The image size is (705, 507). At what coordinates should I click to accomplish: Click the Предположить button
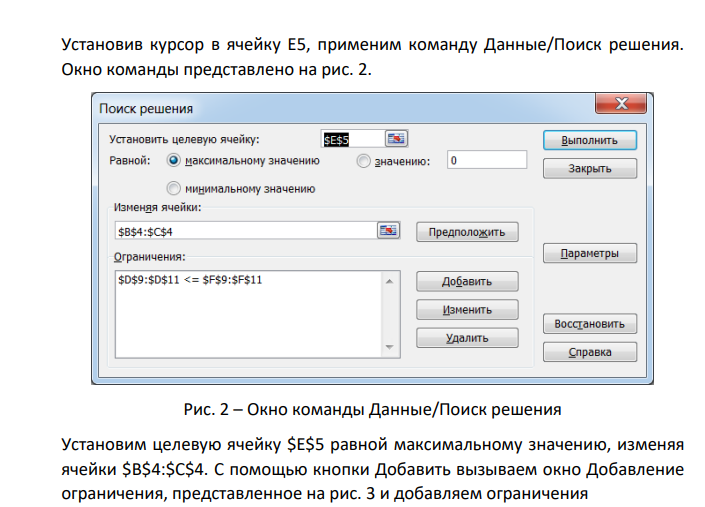pyautogui.click(x=467, y=232)
